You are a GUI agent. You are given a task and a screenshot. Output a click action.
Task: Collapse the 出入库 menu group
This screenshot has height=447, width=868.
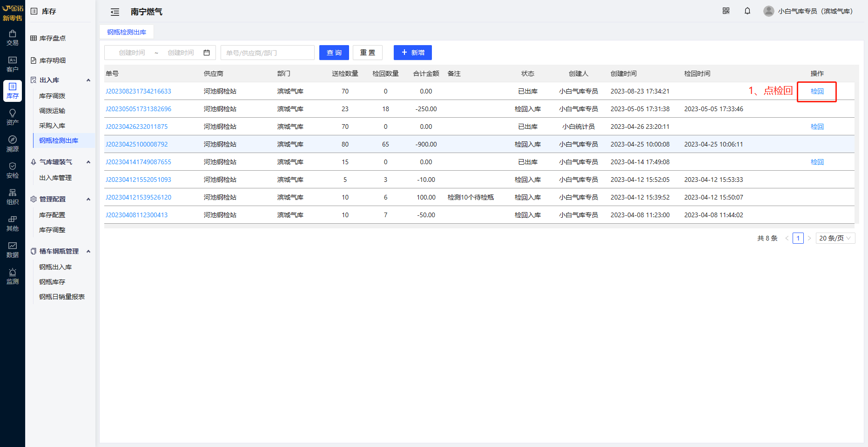[x=88, y=80]
